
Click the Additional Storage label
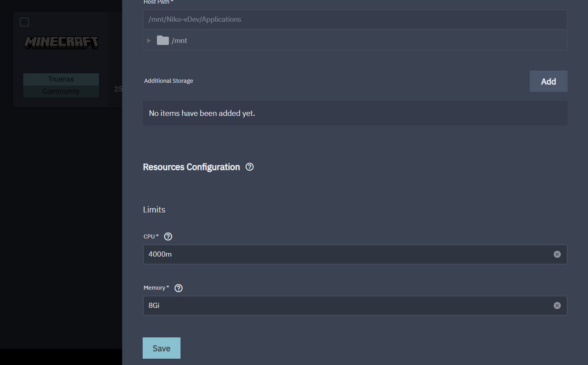[169, 81]
